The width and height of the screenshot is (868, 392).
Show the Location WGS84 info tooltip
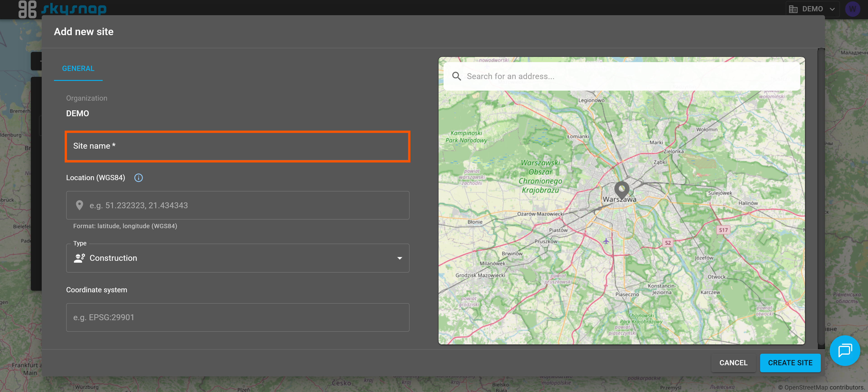(x=138, y=178)
